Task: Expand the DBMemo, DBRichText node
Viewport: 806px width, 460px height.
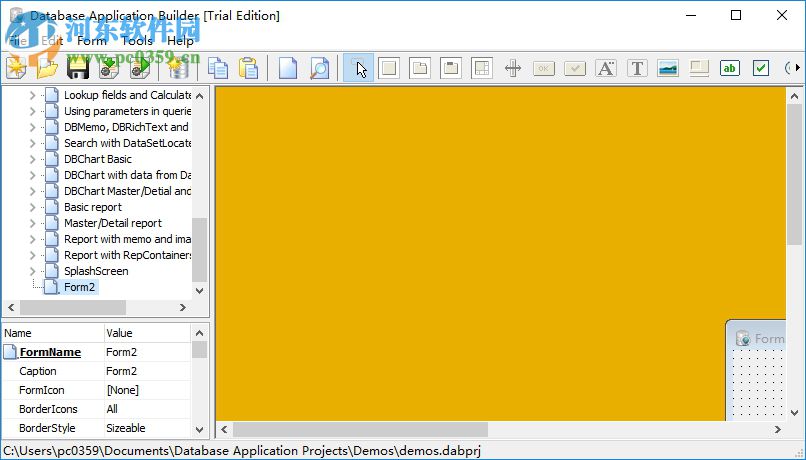Action: (32, 127)
